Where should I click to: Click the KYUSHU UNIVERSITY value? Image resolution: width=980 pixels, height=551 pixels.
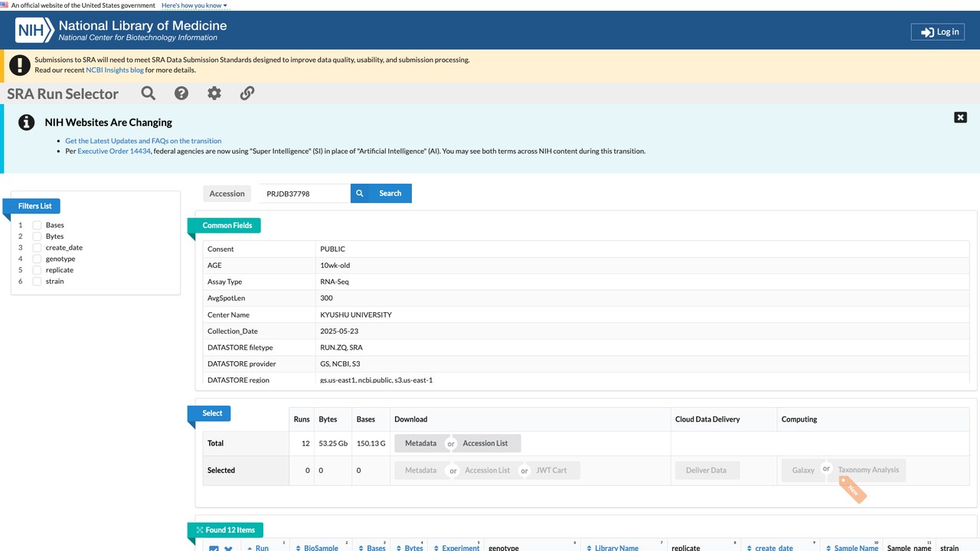point(356,315)
